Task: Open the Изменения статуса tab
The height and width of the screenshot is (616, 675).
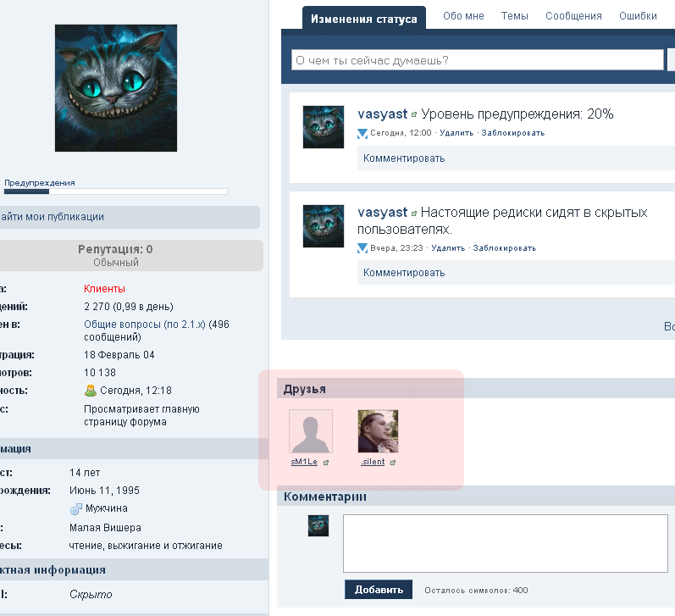Action: click(364, 19)
